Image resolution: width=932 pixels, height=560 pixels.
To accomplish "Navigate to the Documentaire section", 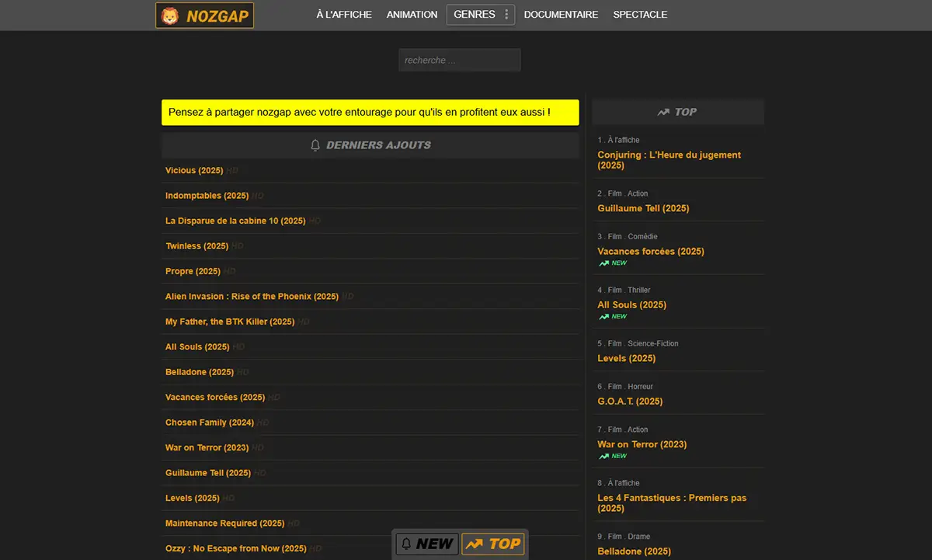I will click(561, 15).
